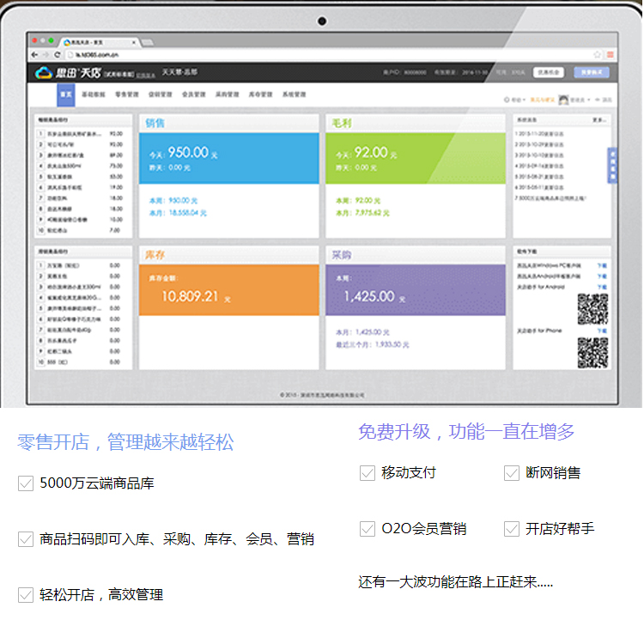Viewport: 644px width, 644px height.
Task: Click the bookmark star in address bar
Action: coord(598,54)
